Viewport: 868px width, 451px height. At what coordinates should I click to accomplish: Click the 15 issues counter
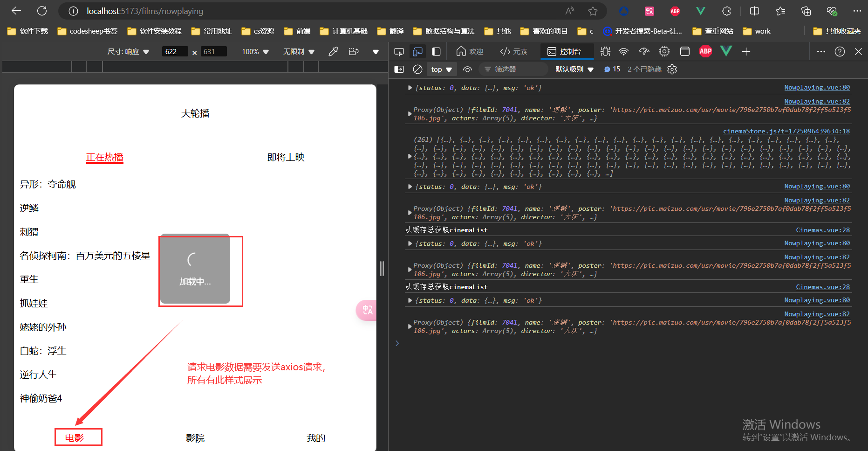[612, 69]
